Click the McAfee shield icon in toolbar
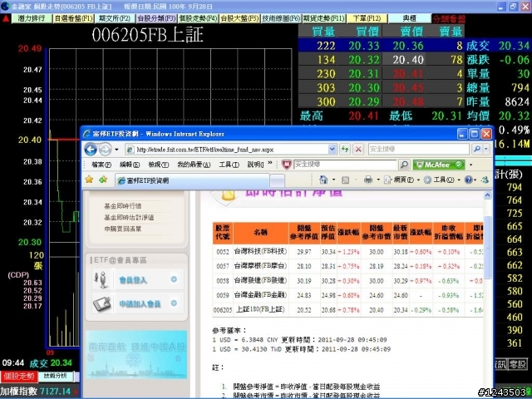532x399 pixels. [287, 165]
